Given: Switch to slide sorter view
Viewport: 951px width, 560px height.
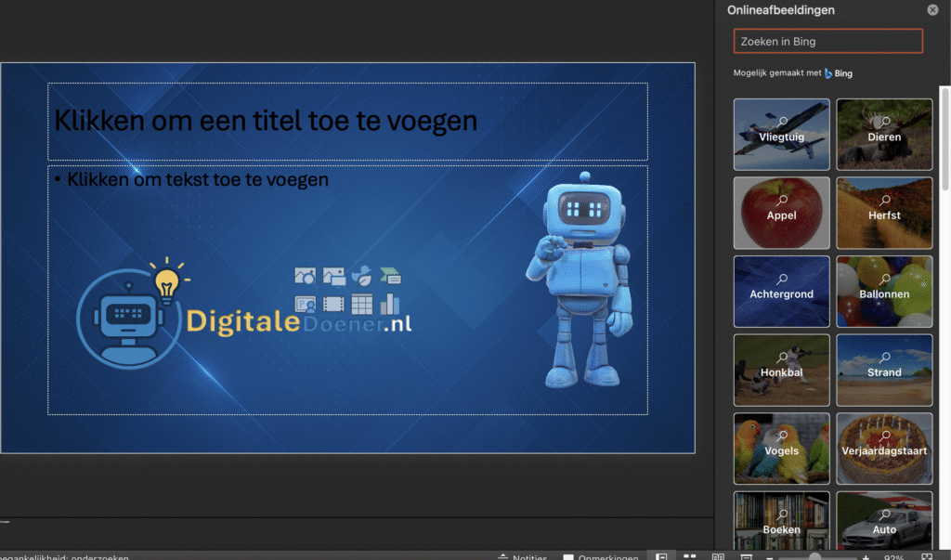Looking at the screenshot, I should [x=690, y=556].
